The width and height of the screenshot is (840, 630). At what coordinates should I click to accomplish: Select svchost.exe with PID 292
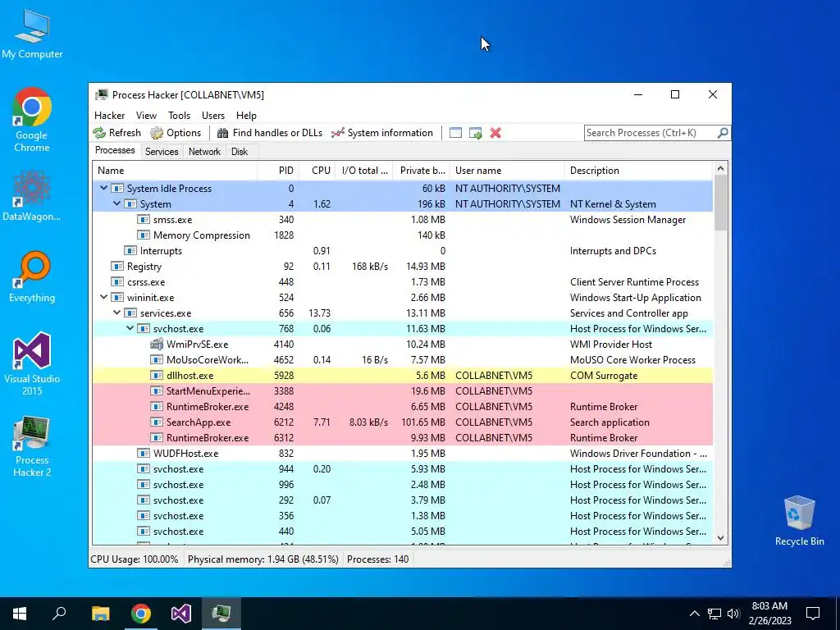(403, 500)
